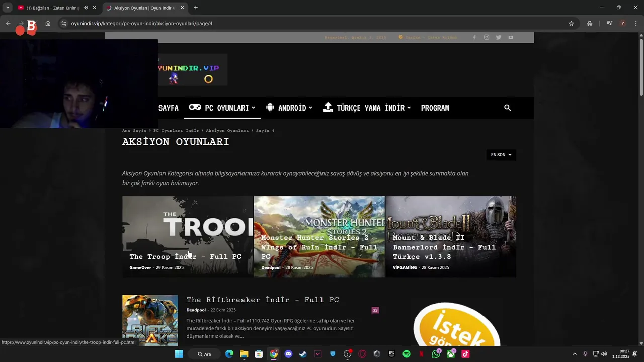Open Microsoft Edge from taskbar
The image size is (644, 362).
pyautogui.click(x=229, y=354)
